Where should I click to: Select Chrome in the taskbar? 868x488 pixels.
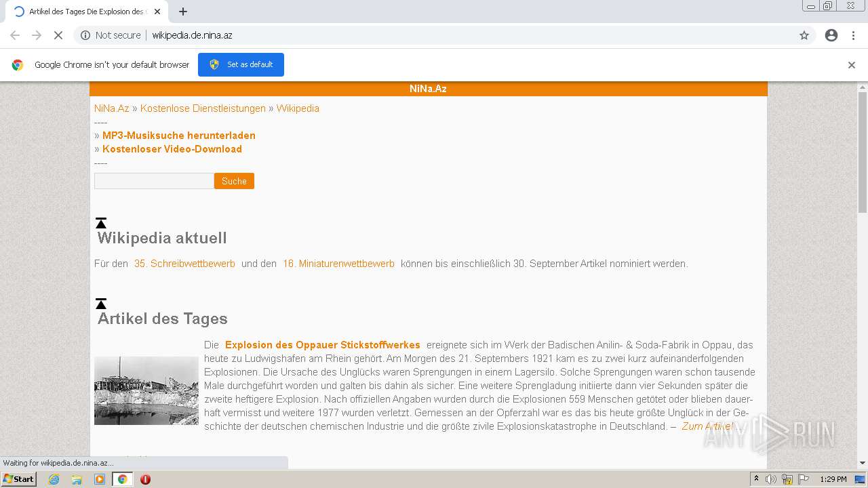tap(122, 479)
